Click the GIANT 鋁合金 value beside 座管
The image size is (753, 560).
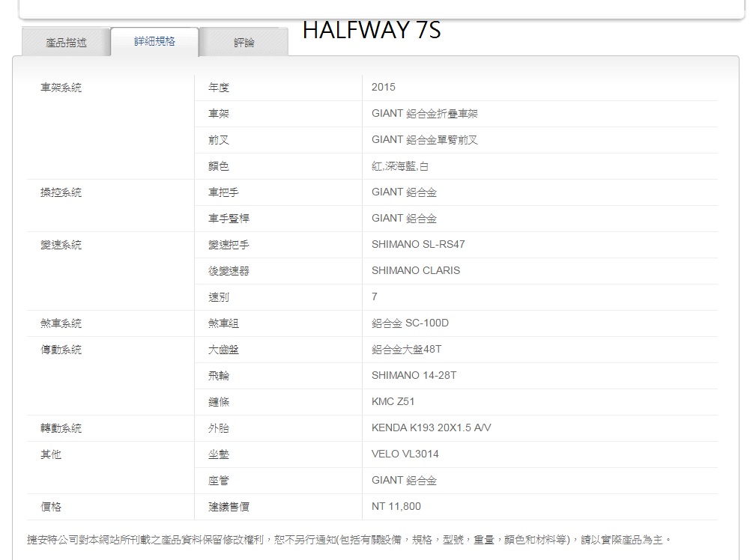click(404, 481)
